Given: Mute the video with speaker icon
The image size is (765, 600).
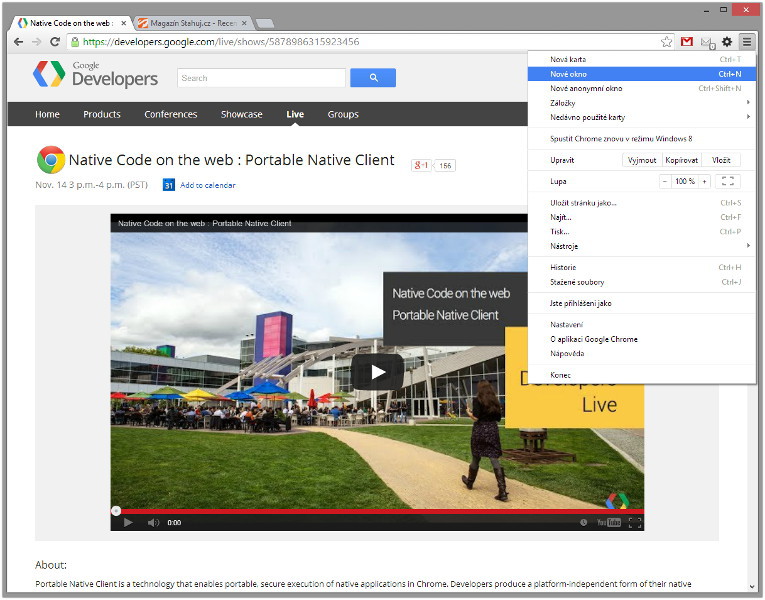Looking at the screenshot, I should [153, 522].
